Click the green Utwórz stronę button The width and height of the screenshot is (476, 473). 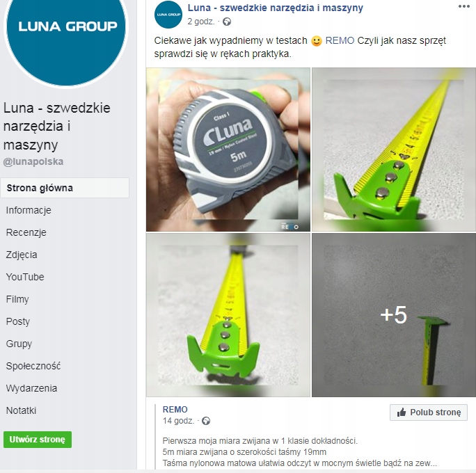38,440
